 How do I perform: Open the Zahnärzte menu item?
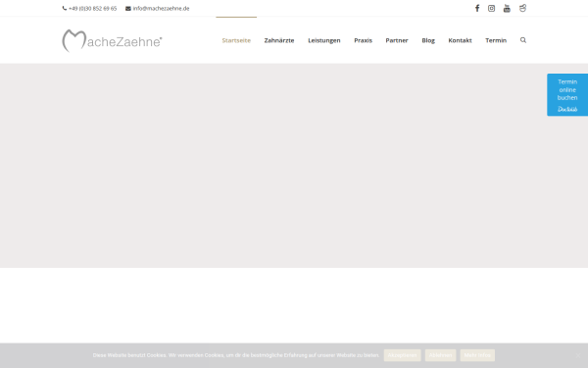click(279, 40)
